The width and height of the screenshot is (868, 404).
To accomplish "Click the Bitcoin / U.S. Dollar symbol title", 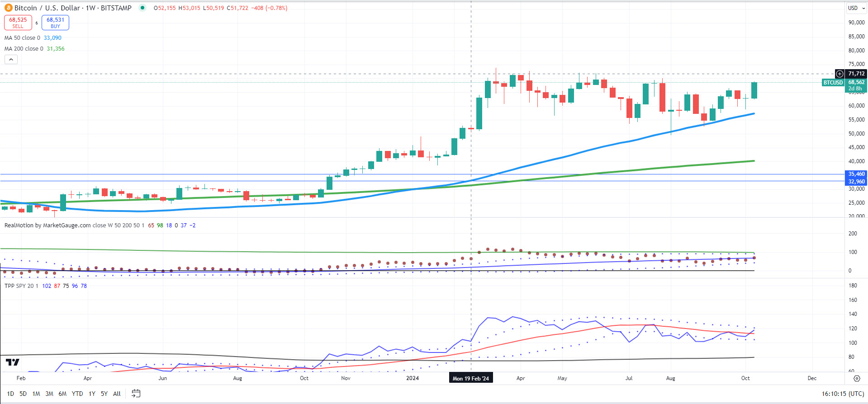I will pyautogui.click(x=47, y=8).
